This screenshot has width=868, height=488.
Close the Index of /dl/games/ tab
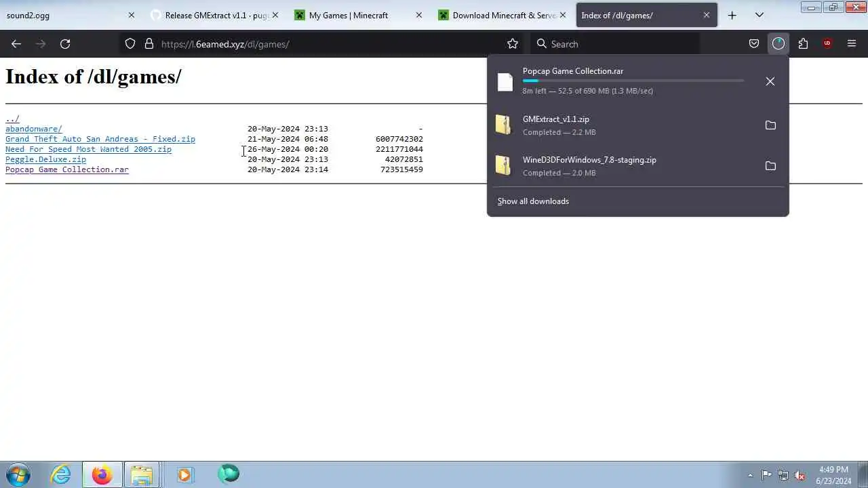click(707, 15)
